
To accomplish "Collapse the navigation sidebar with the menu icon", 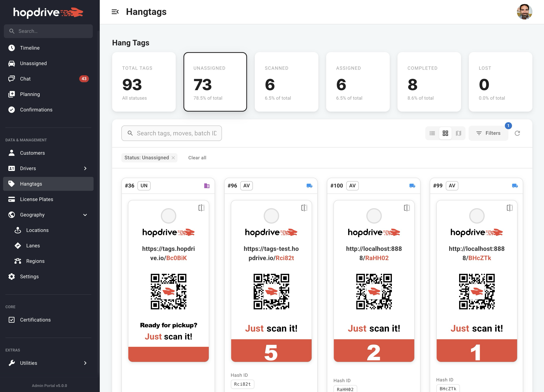I will coord(116,12).
